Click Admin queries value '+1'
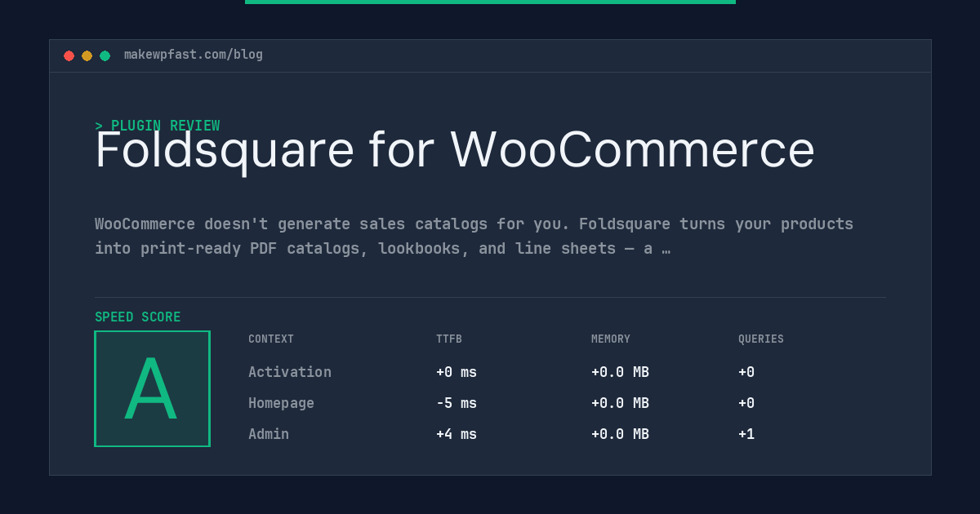 (x=746, y=434)
